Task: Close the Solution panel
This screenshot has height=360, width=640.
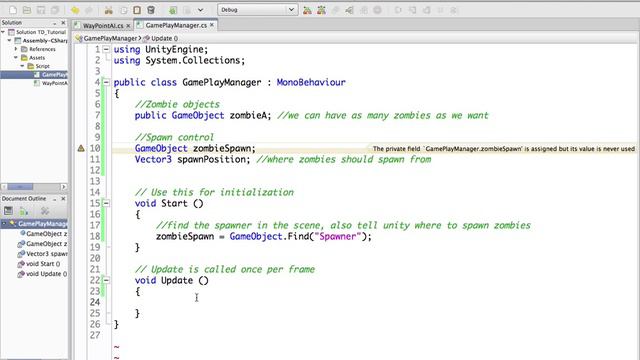Action: coord(63,22)
